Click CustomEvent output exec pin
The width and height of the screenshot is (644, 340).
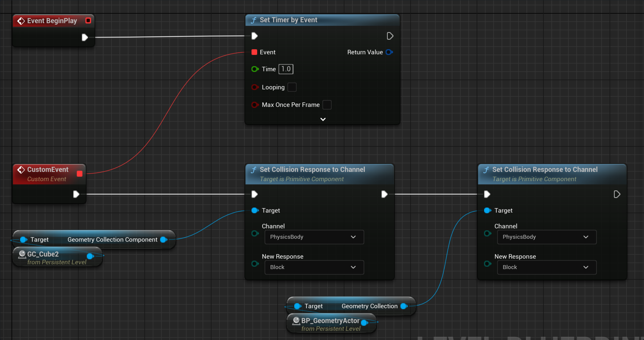tap(76, 194)
